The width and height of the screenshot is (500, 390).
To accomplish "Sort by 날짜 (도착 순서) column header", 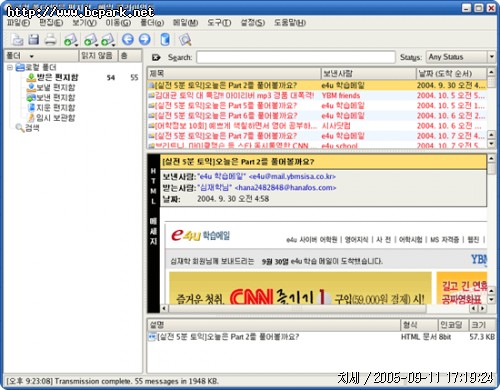I will (452, 73).
